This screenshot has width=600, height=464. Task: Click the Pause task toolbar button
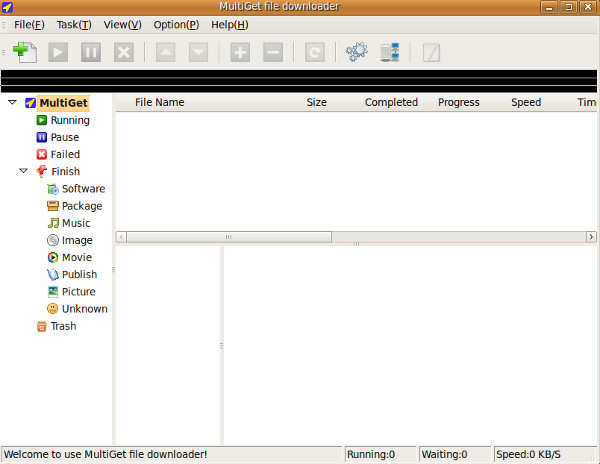click(x=91, y=52)
